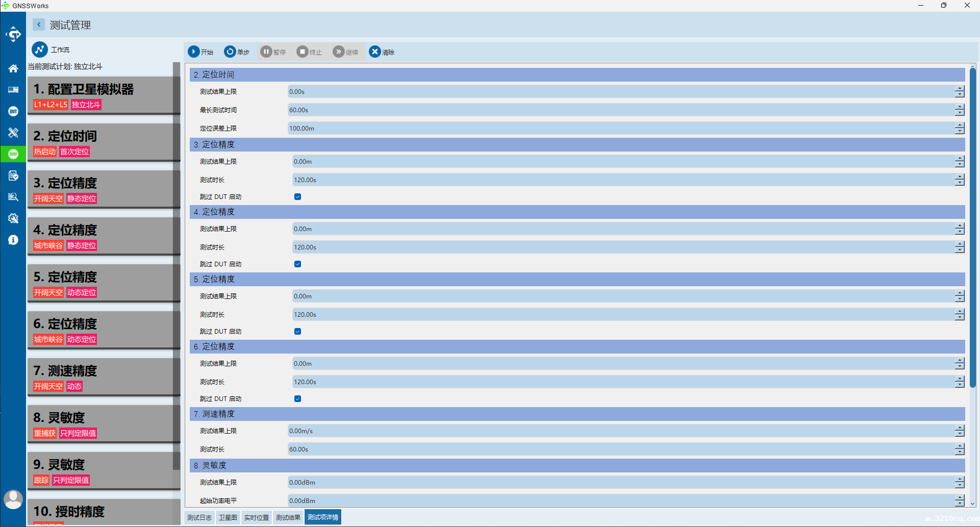Click the details panel vertical scrollbar
980x527 pixels.
click(972, 230)
